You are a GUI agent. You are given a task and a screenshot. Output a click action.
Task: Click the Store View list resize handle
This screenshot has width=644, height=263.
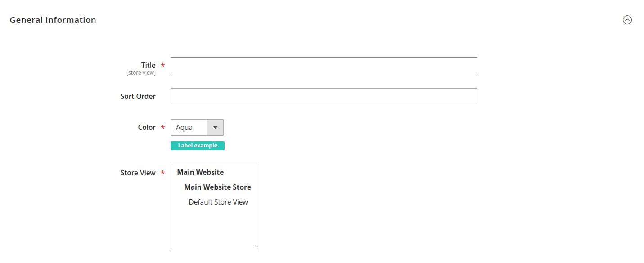coord(255,246)
